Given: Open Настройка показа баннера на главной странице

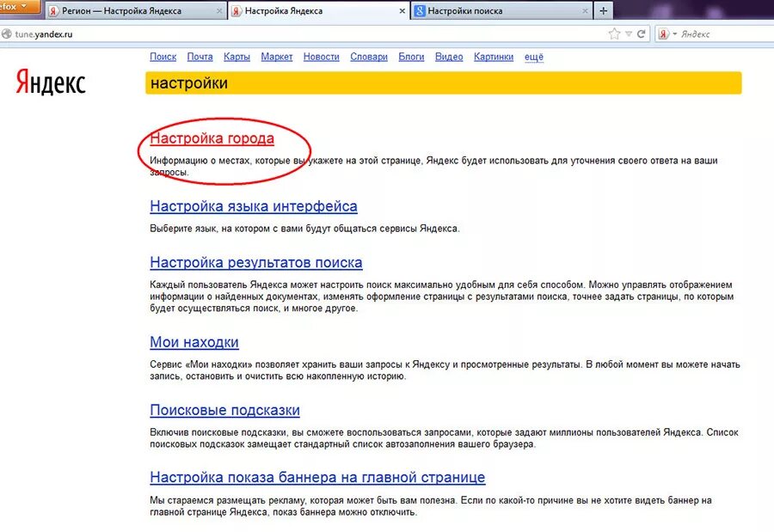Looking at the screenshot, I should tap(317, 477).
